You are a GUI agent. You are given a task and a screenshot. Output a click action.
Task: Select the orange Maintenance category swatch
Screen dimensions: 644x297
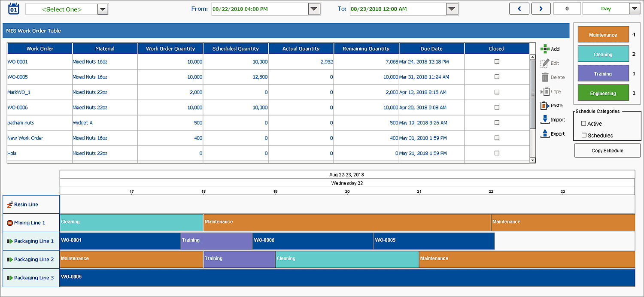[603, 35]
